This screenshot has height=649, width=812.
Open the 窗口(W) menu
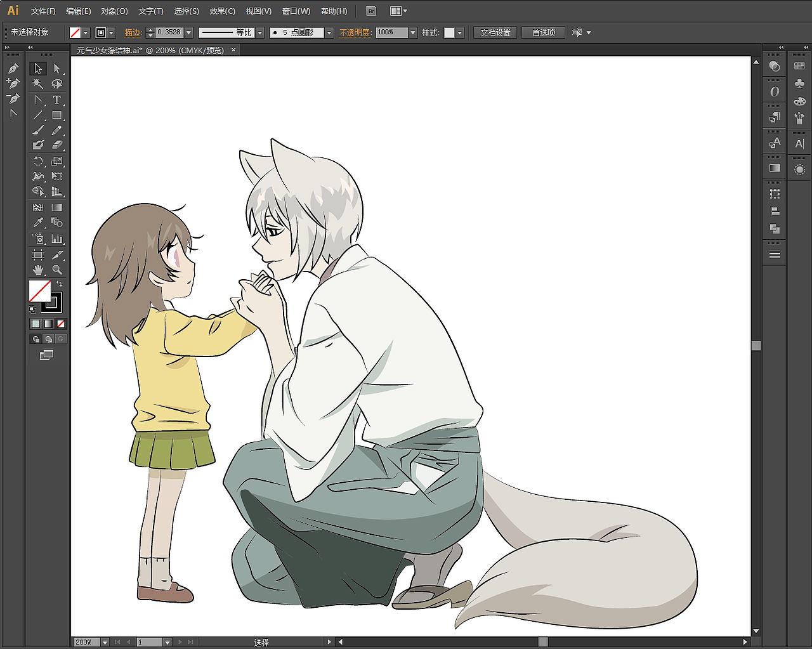(296, 11)
